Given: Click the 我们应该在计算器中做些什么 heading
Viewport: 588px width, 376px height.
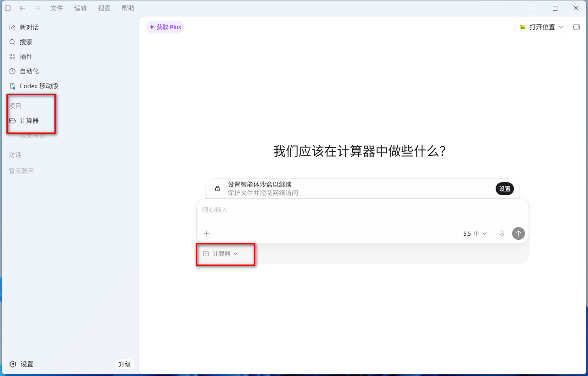Looking at the screenshot, I should point(359,151).
